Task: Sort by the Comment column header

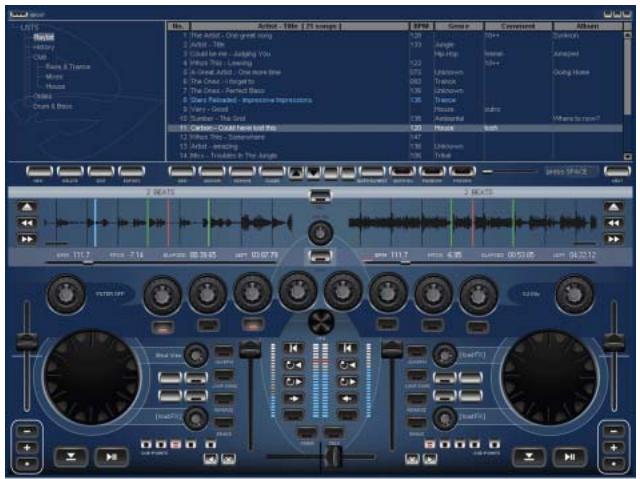Action: coord(518,26)
